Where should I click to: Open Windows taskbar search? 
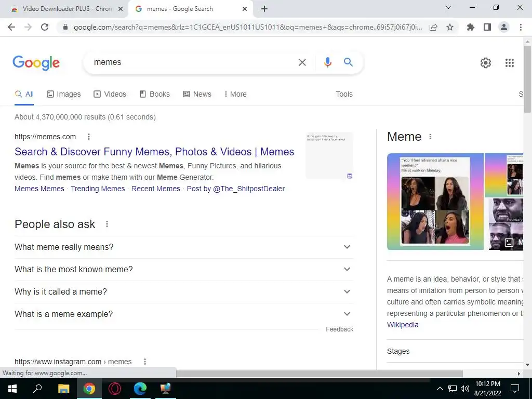point(37,389)
